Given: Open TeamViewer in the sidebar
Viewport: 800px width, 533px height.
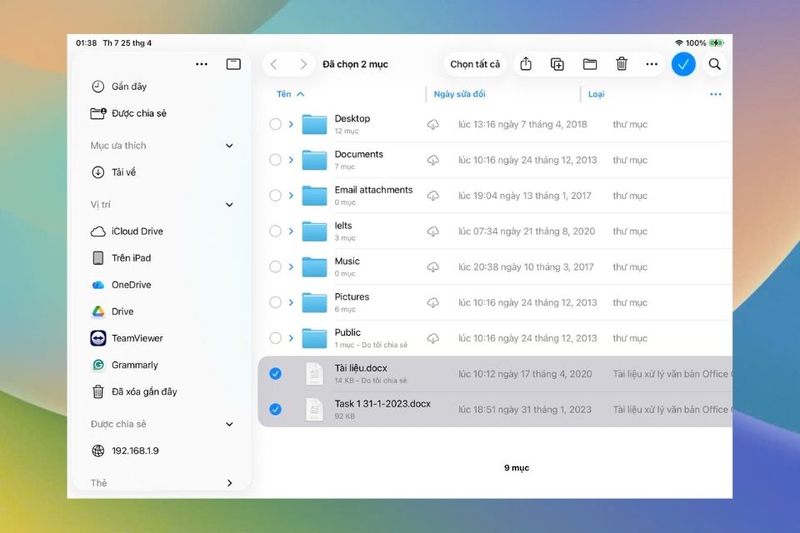Looking at the screenshot, I should coord(127,338).
